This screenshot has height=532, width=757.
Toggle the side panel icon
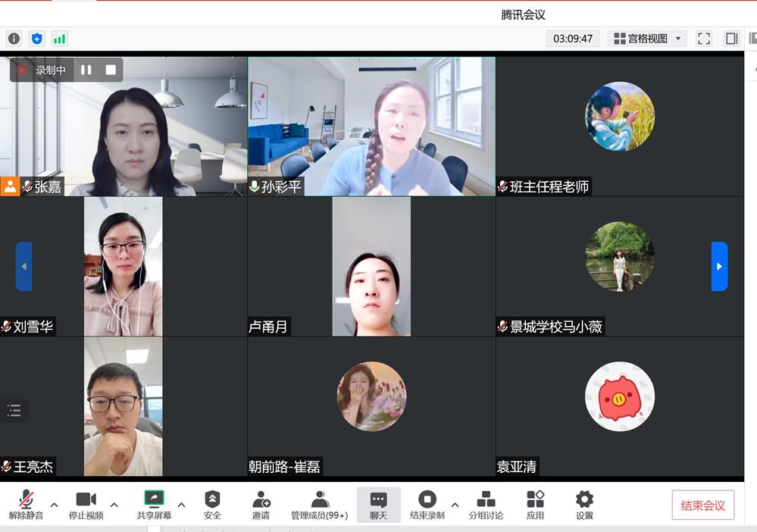point(731,39)
